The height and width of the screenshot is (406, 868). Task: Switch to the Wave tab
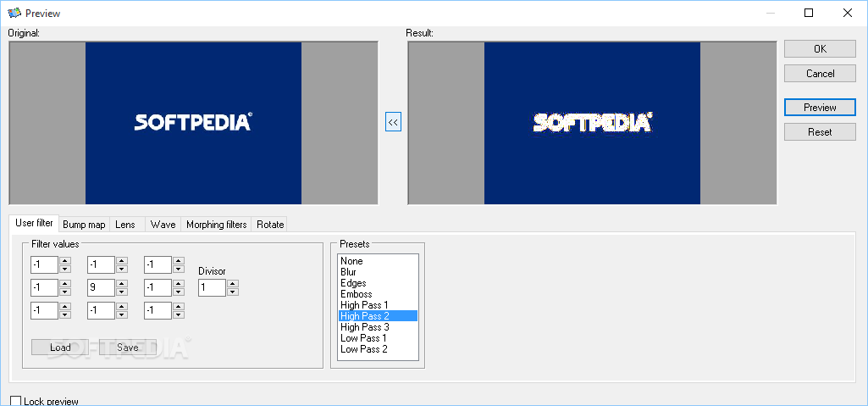[163, 225]
